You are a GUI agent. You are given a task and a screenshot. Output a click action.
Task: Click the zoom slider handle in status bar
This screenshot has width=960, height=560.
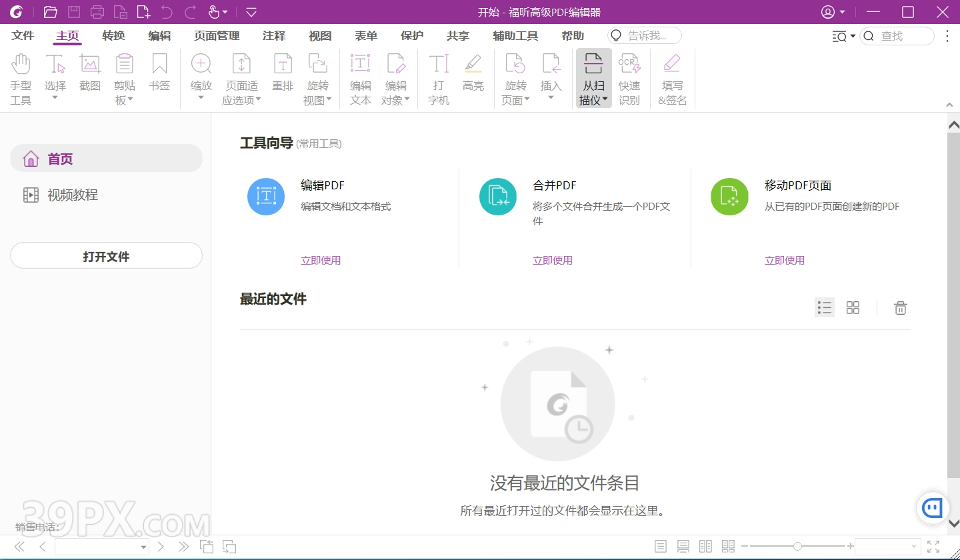(x=797, y=547)
